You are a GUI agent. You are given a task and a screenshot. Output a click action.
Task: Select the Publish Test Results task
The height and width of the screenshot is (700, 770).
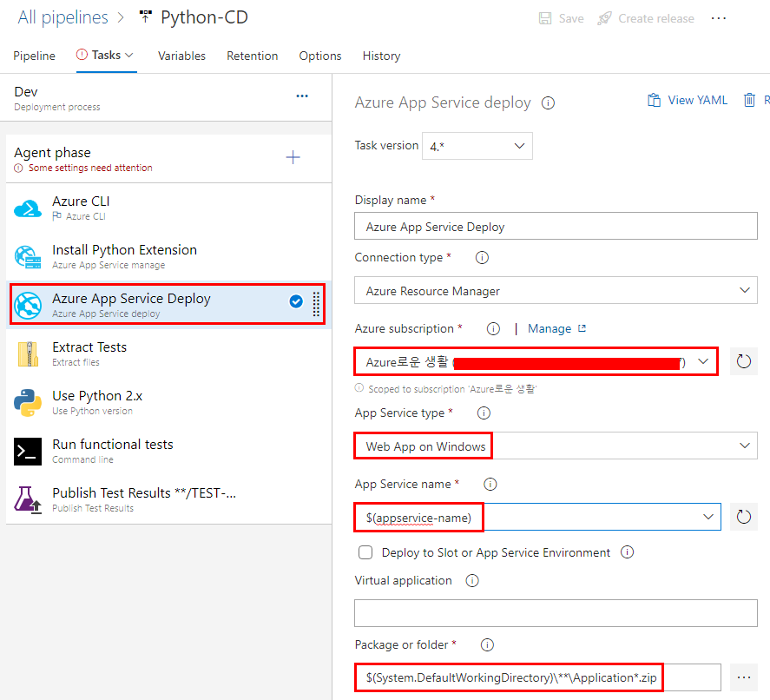click(x=169, y=499)
